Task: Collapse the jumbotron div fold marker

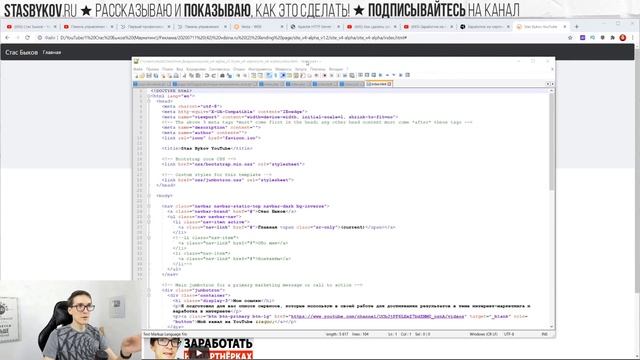Action: click(149, 290)
